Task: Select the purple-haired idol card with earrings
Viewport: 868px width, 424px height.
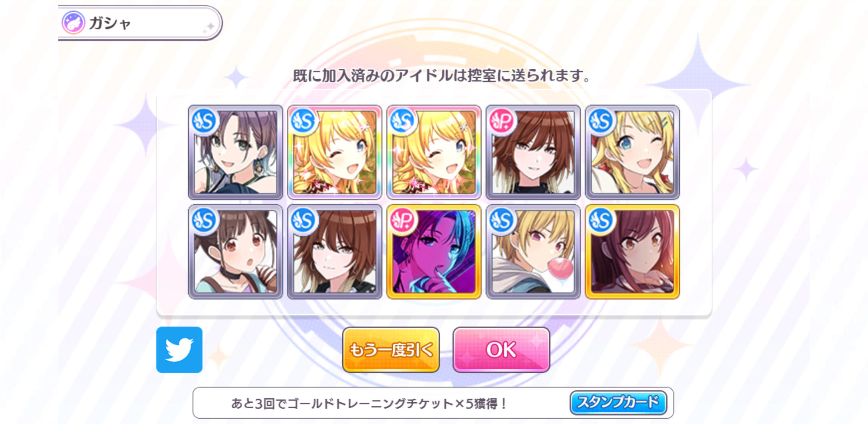Action: [x=236, y=152]
